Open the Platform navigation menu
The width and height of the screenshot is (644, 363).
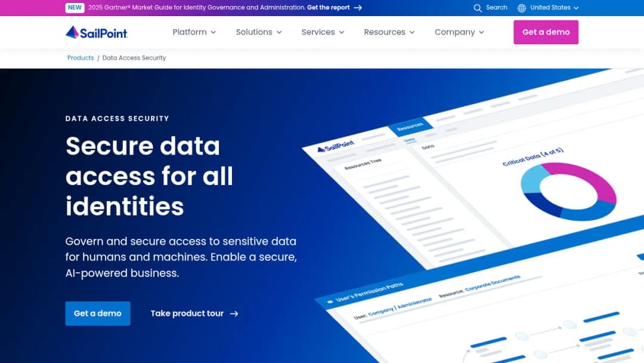pos(194,32)
